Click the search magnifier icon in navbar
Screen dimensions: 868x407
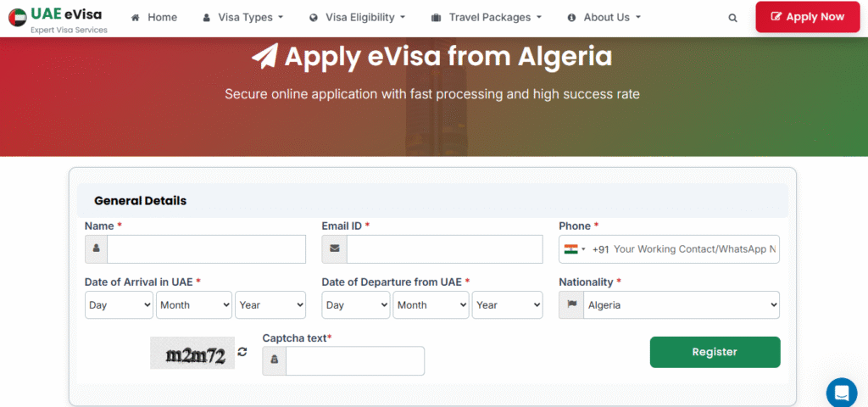click(732, 18)
